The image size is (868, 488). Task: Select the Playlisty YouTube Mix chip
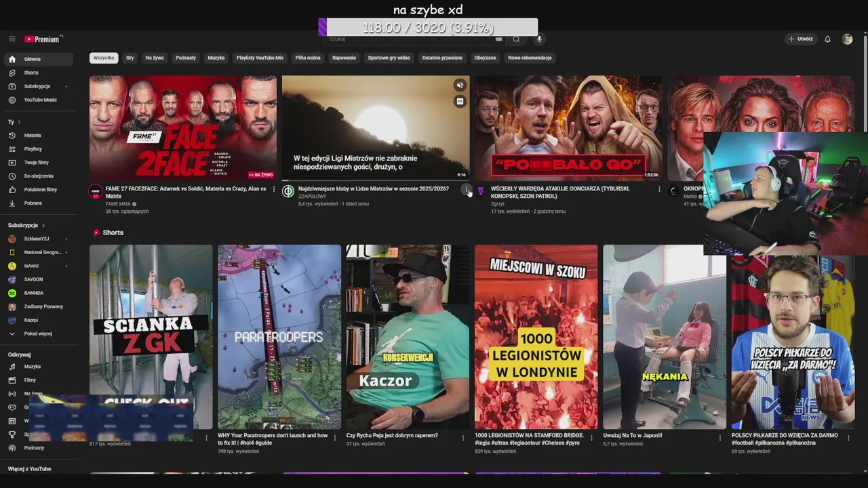click(260, 58)
